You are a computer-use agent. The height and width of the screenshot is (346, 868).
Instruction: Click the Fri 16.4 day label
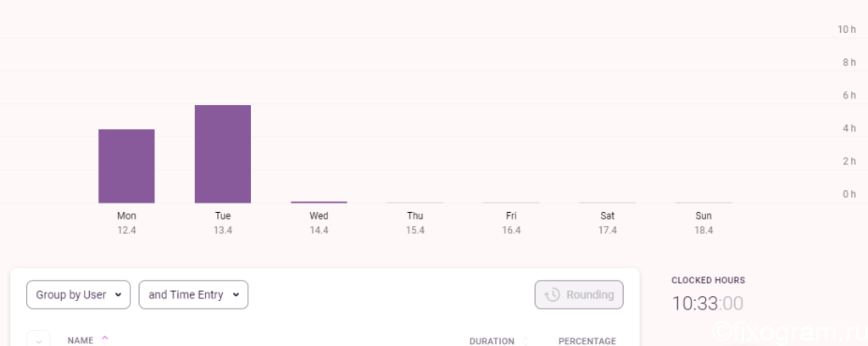511,222
